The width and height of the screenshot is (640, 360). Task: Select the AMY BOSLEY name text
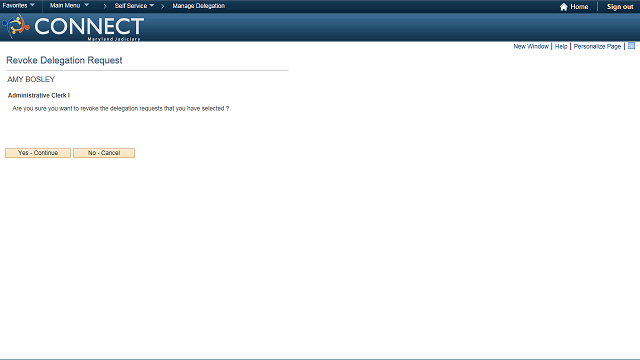click(31, 79)
